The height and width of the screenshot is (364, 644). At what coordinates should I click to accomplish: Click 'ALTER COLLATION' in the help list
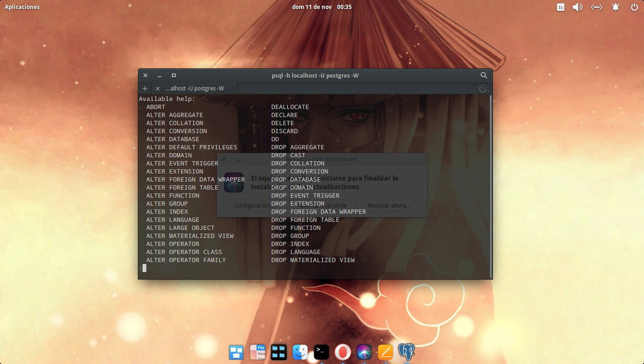[x=175, y=123]
